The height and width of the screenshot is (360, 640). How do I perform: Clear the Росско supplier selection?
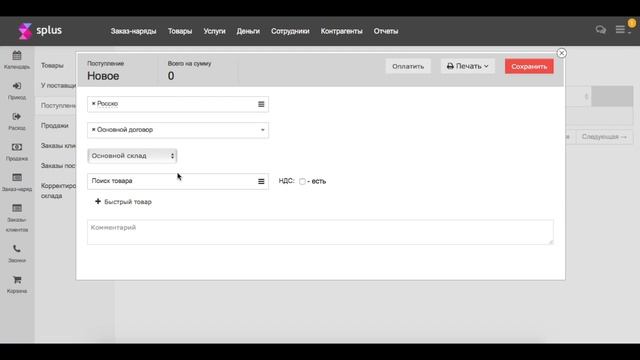click(93, 104)
